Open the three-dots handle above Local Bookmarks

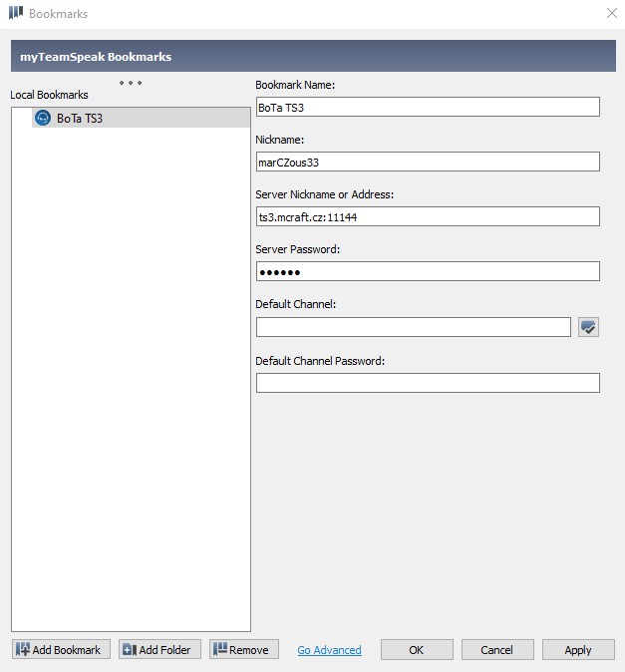point(131,83)
